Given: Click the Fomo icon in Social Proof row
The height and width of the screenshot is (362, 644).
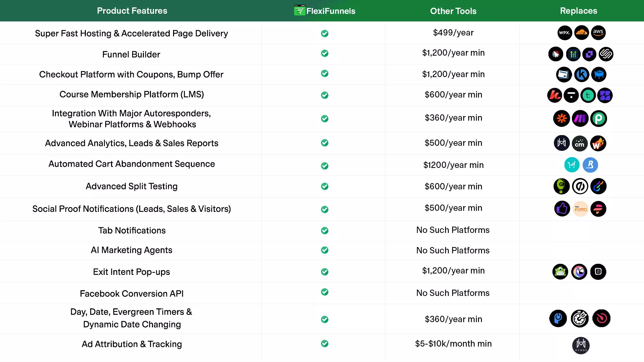Looking at the screenshot, I should coord(581,209).
